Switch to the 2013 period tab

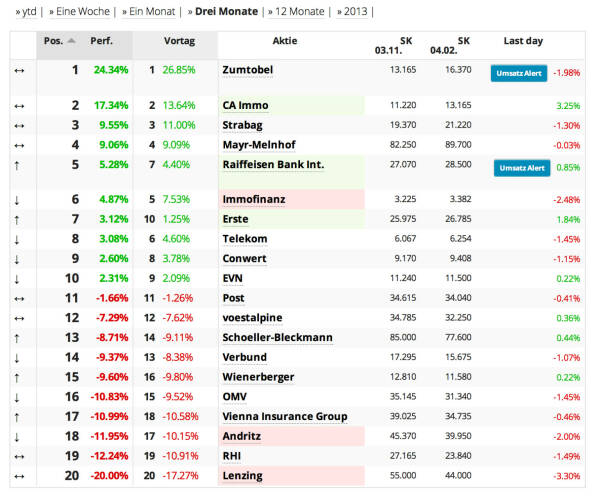pyautogui.click(x=355, y=11)
